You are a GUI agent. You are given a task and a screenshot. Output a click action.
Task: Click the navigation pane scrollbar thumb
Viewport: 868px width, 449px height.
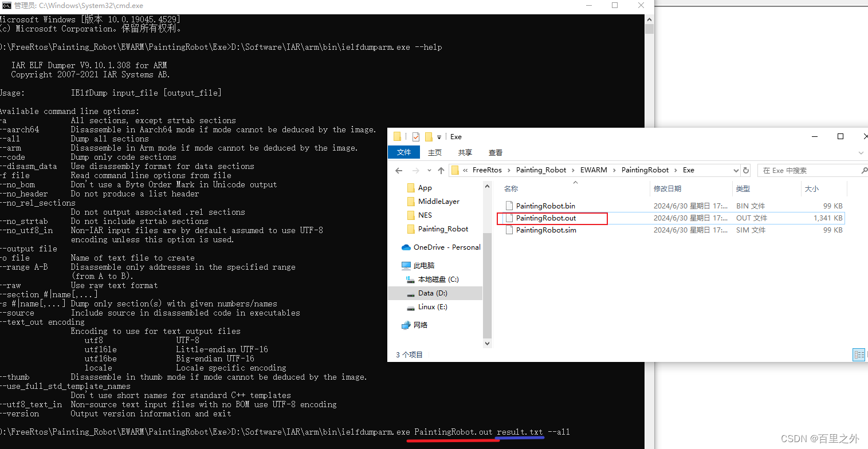pyautogui.click(x=488, y=286)
